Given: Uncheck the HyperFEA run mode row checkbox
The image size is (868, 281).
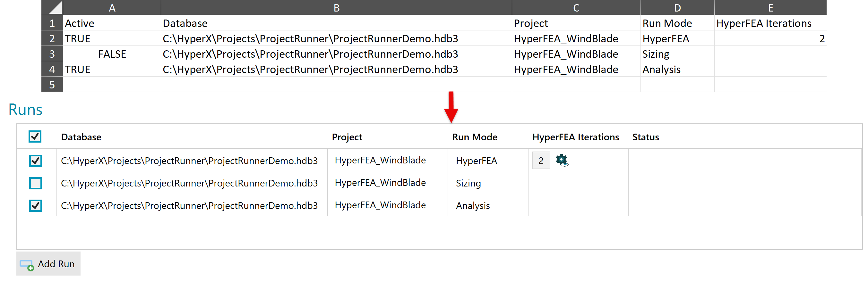Looking at the screenshot, I should [35, 161].
